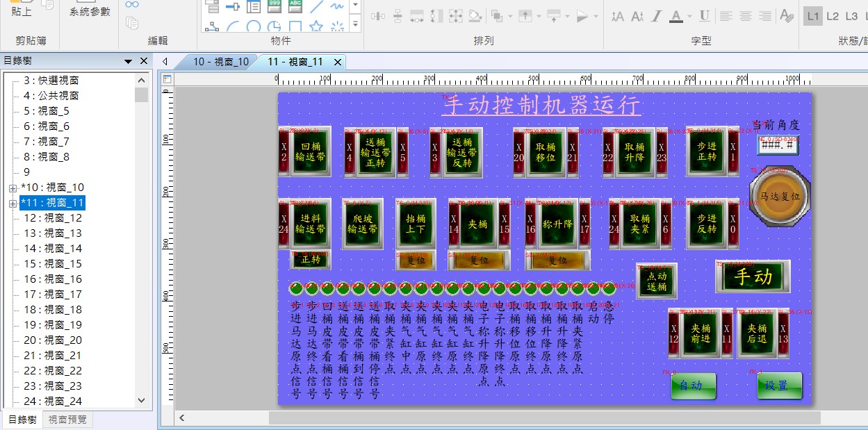Expand the 視窗_10 tree node
Screen dimensions: 868x430
[x=13, y=188]
